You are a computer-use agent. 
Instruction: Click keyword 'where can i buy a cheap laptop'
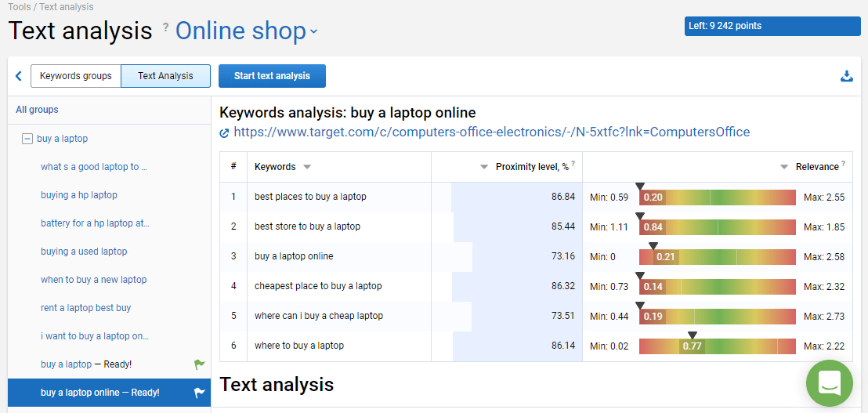319,316
